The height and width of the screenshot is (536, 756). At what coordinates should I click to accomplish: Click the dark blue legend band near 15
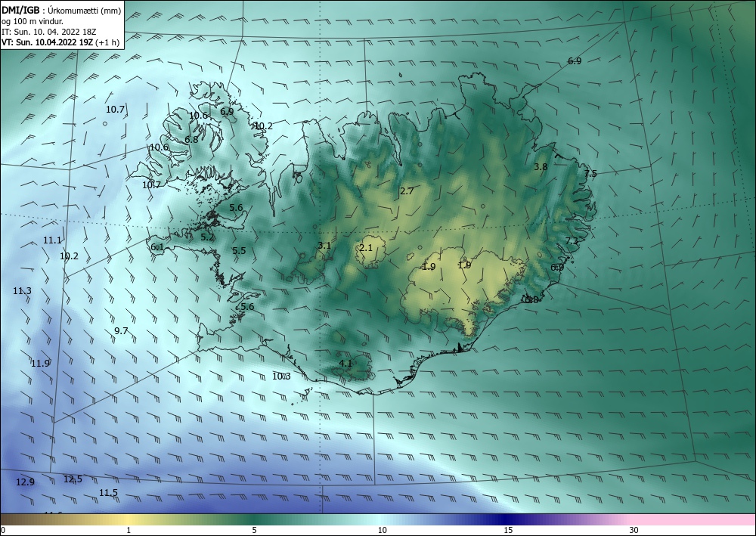pos(507,519)
